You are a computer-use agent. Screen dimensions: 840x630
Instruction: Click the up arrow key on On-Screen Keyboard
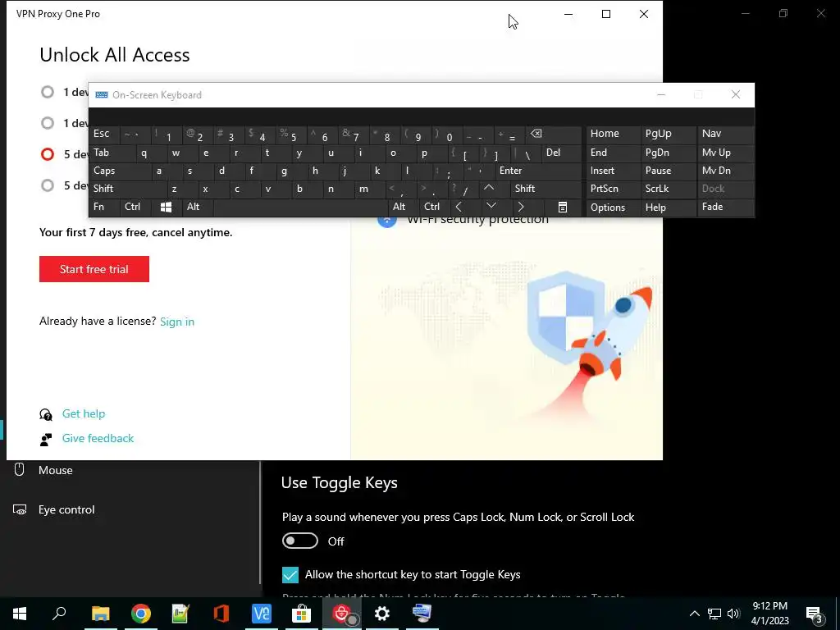pos(489,189)
